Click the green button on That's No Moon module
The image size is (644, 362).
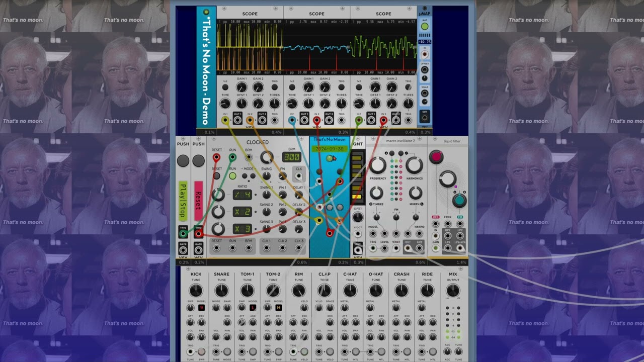pyautogui.click(x=330, y=158)
